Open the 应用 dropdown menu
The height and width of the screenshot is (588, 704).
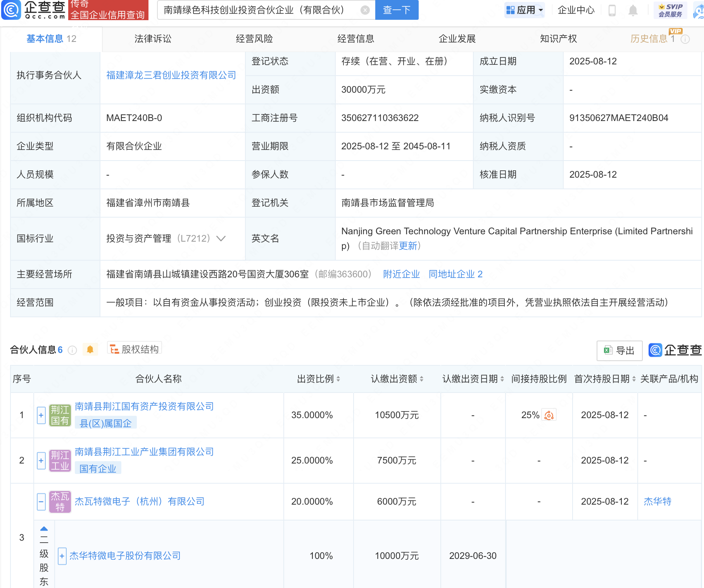point(525,10)
